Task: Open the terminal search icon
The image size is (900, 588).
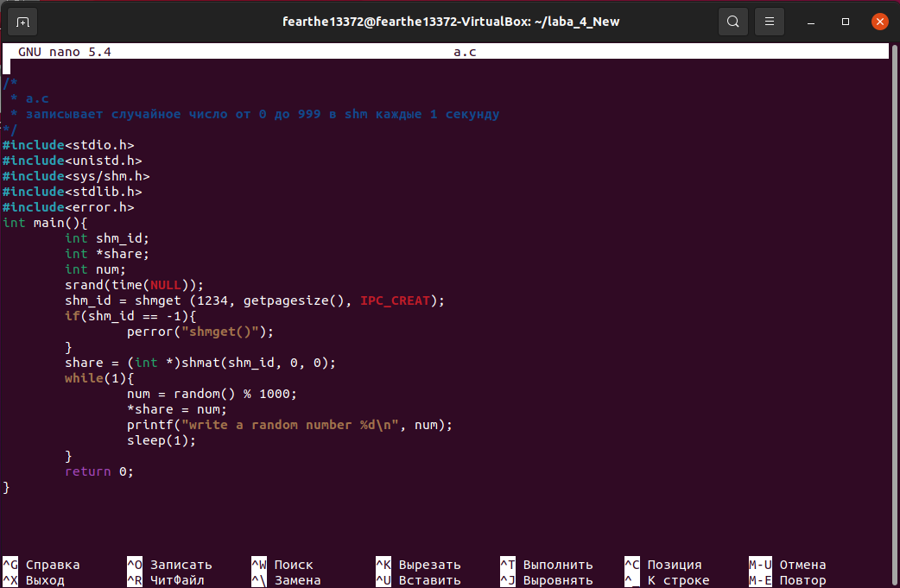Action: point(733,22)
